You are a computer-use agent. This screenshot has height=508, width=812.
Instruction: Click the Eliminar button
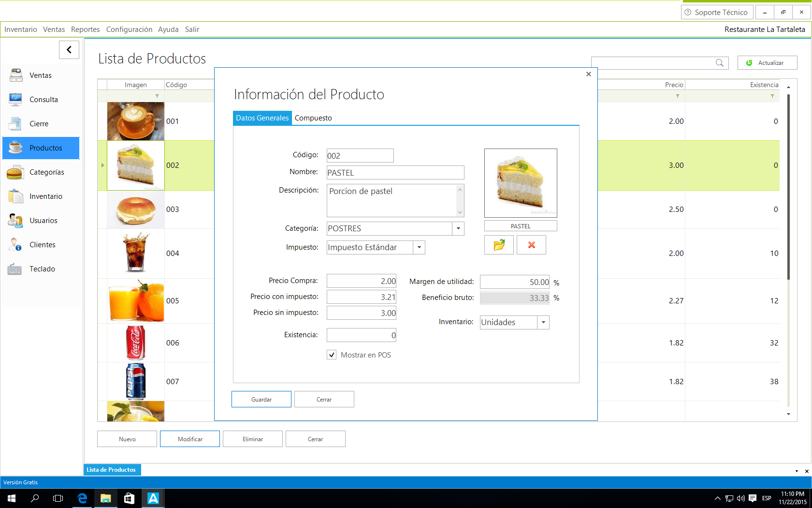click(x=253, y=439)
